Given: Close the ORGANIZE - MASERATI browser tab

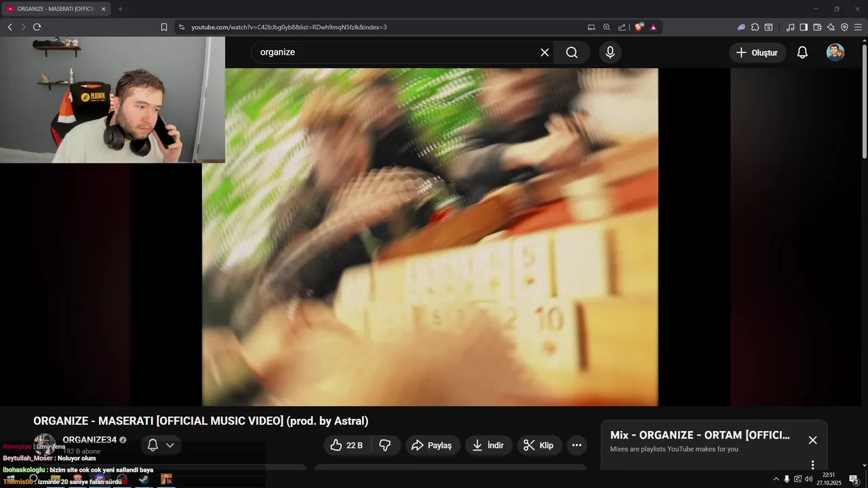Looking at the screenshot, I should coord(104,9).
